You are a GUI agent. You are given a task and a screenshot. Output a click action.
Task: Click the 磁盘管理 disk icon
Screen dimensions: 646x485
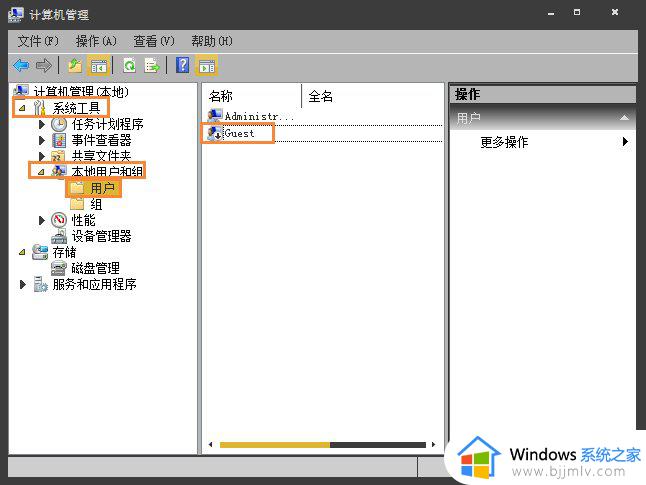pos(59,268)
